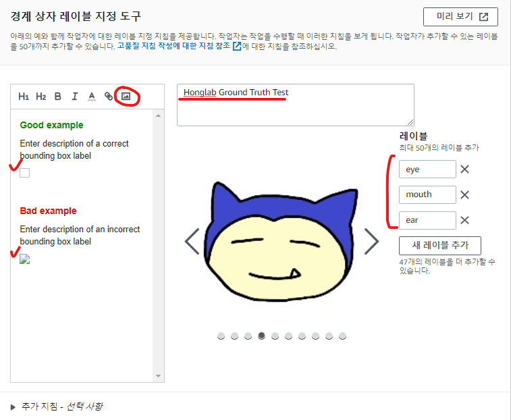Insert an image using the picture icon

126,96
